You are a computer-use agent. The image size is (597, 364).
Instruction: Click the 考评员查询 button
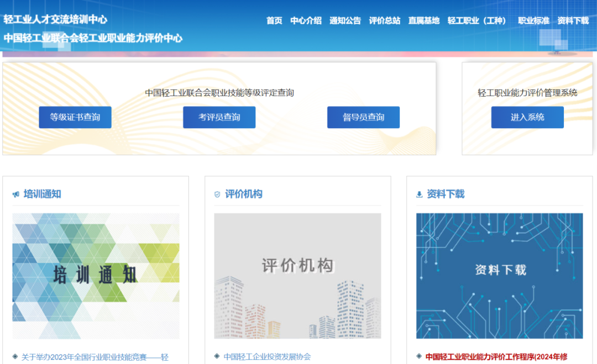pos(219,117)
